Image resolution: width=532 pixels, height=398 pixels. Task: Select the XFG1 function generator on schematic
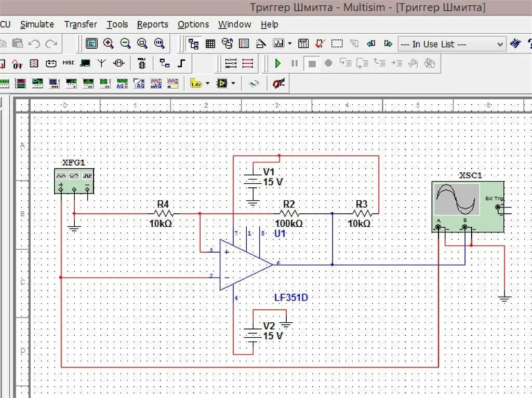[74, 182]
